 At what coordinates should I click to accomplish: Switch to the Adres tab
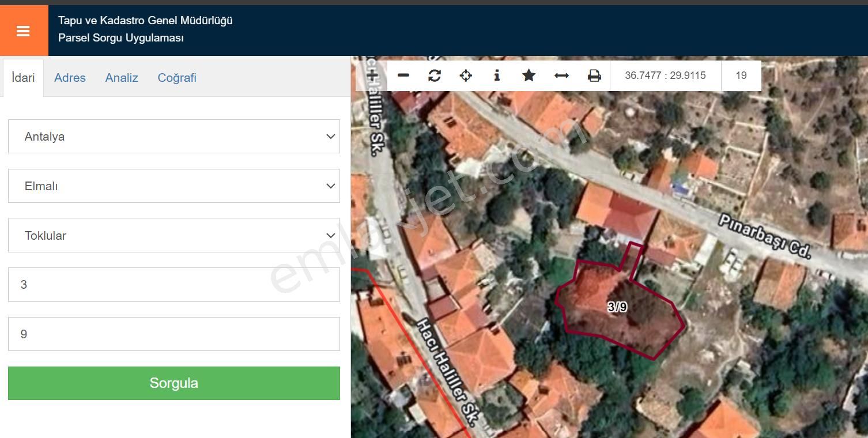70,78
